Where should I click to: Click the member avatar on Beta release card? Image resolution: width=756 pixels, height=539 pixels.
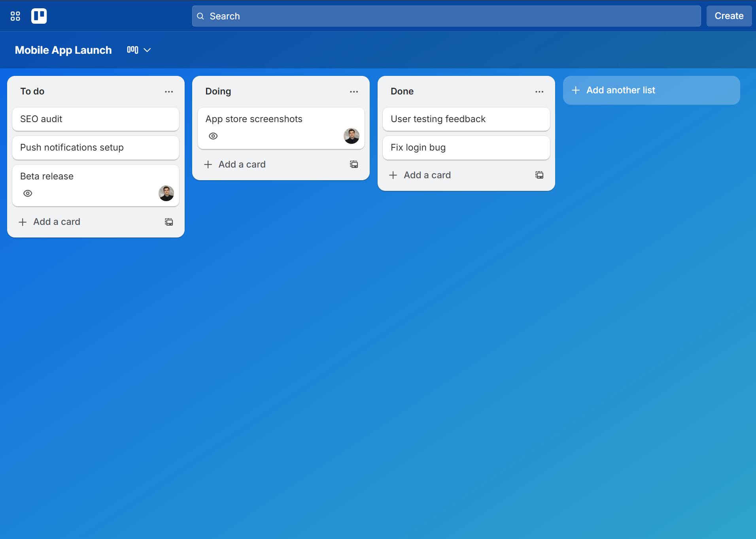(166, 193)
